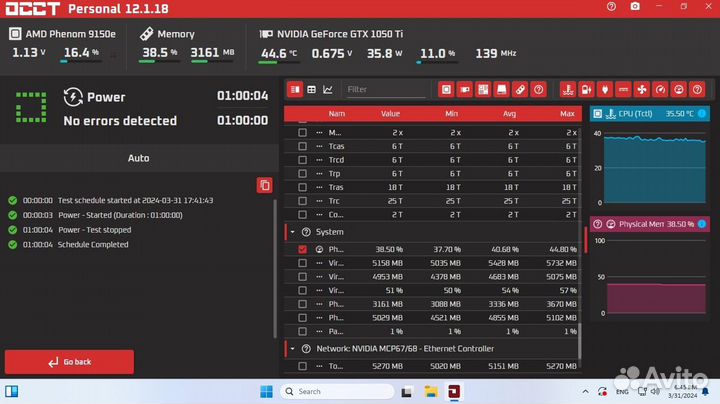Open the Windows Start menu
720x404 pixels.
pyautogui.click(x=266, y=392)
